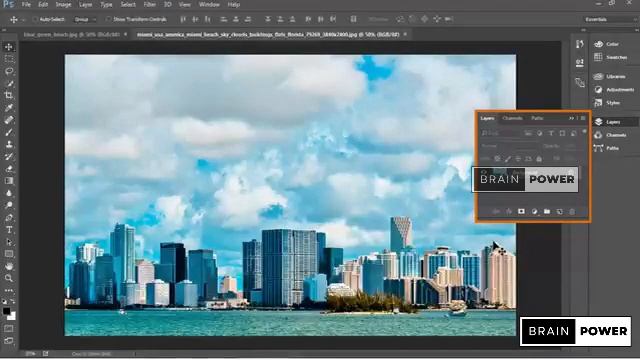Viewport: 640px width, 360px height.
Task: Click Create new group folder button
Action: (x=547, y=211)
